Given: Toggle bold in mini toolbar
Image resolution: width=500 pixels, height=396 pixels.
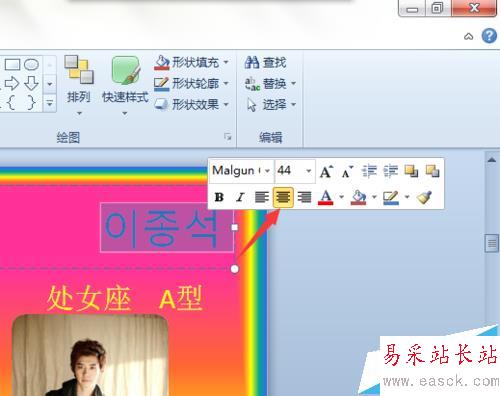Looking at the screenshot, I should click(x=219, y=197).
